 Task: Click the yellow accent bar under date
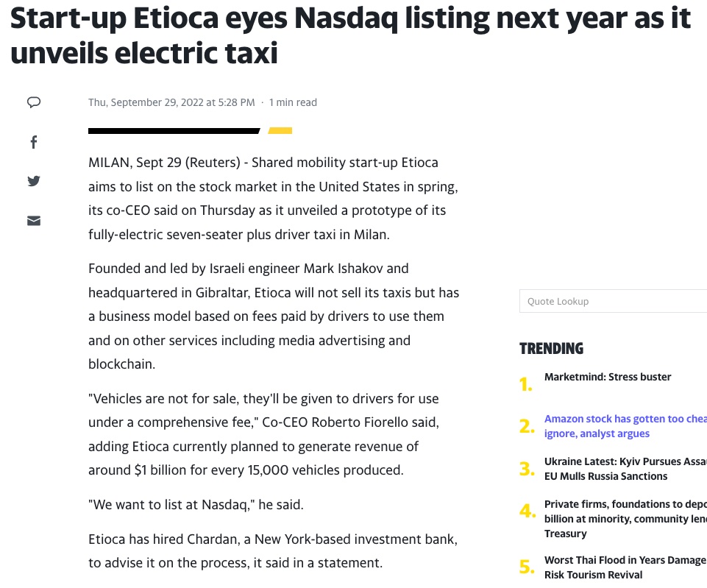[280, 131]
